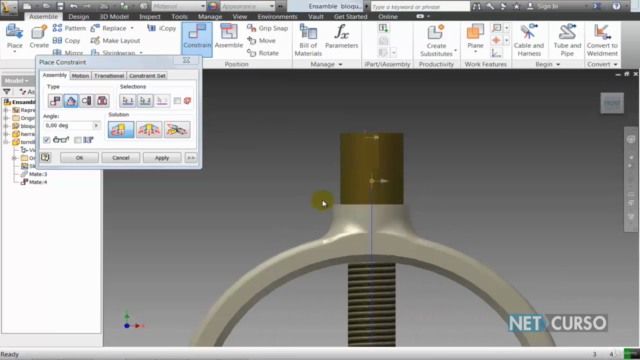Choose the Explicit Reference Vector solution
Image resolution: width=640 pixels, height=360 pixels.
coord(177,129)
